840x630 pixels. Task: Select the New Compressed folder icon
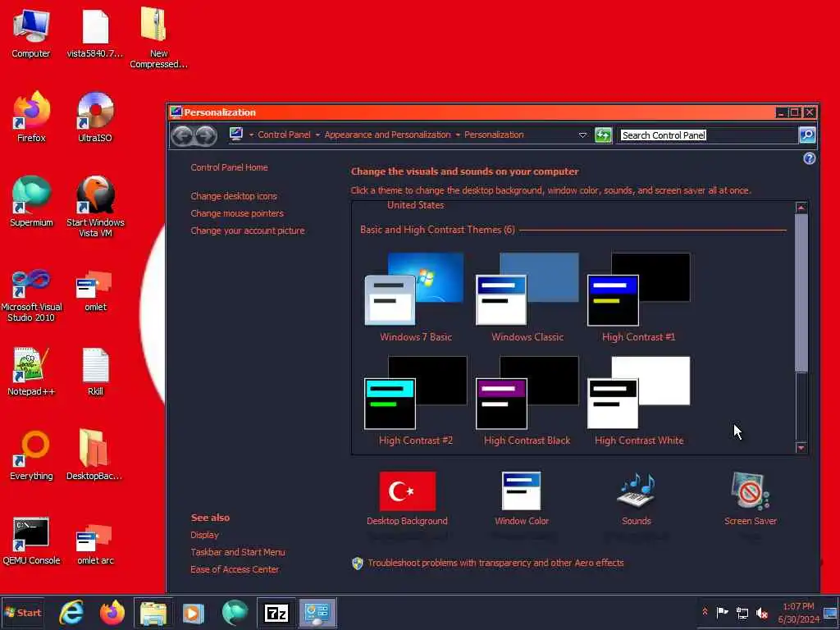[x=158, y=38]
